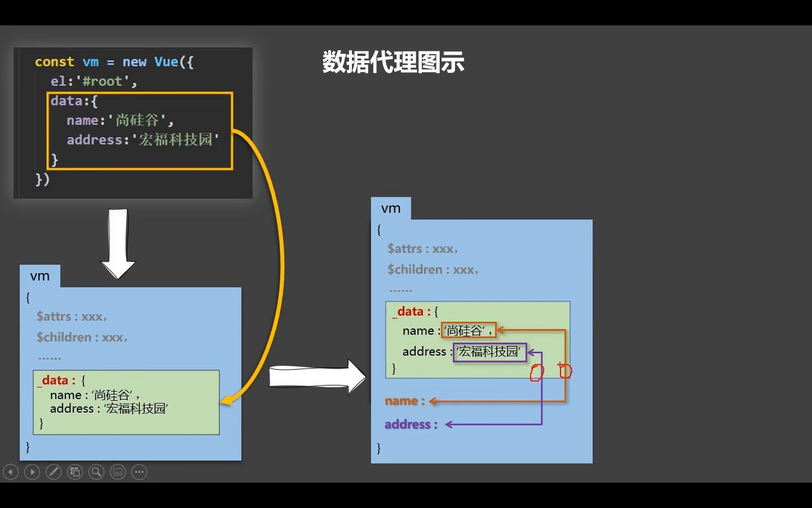The image size is (812, 508).
Task: Click '$children : xxx,' in right vm box
Action: tap(433, 270)
